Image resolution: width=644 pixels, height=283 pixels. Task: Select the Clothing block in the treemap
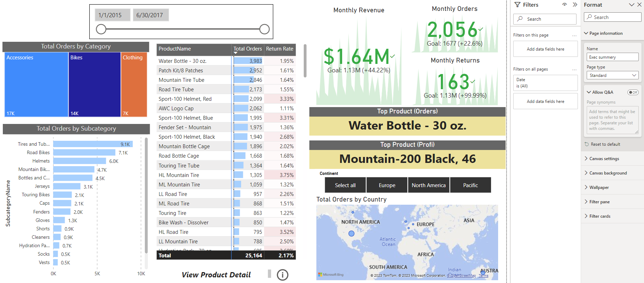(x=134, y=85)
